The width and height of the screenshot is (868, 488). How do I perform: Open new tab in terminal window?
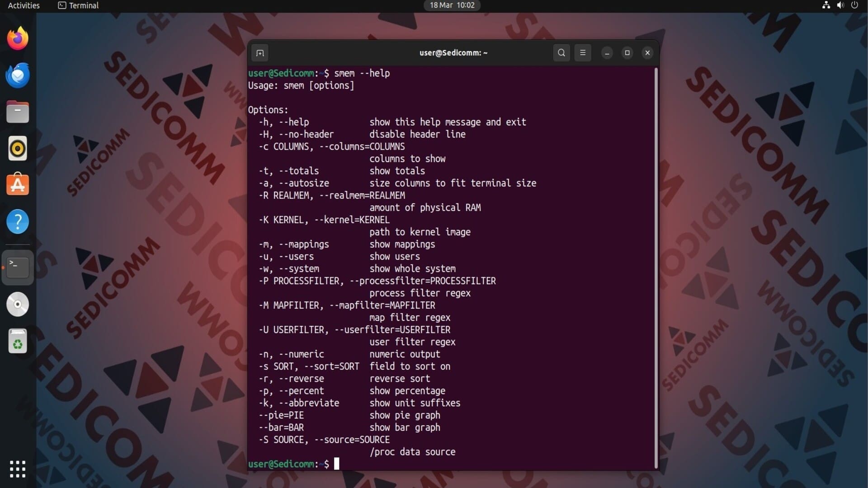[260, 53]
